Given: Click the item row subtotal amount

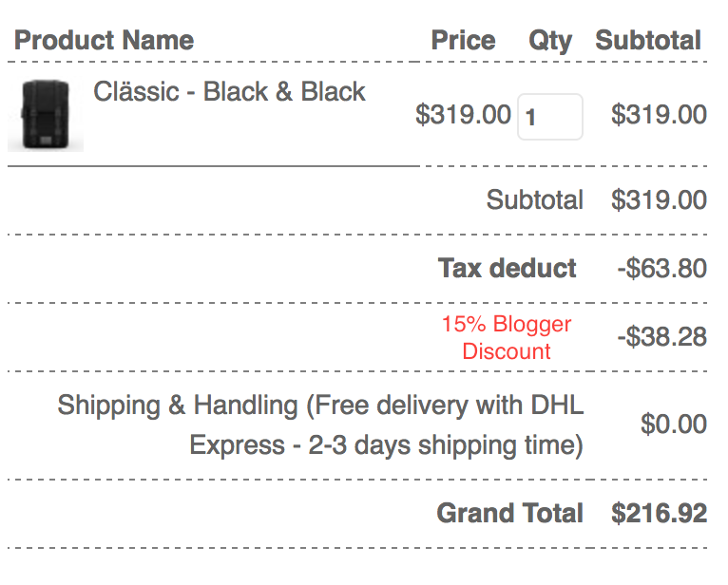Looking at the screenshot, I should [659, 115].
